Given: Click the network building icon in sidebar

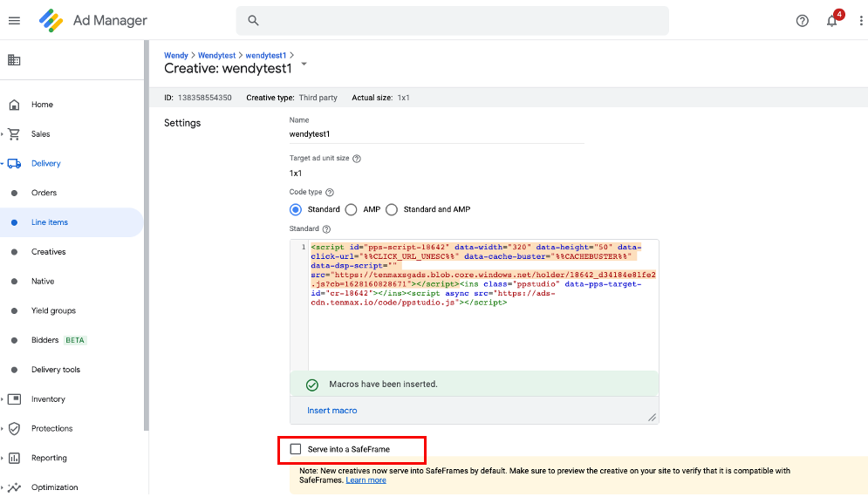Looking at the screenshot, I should [x=14, y=60].
